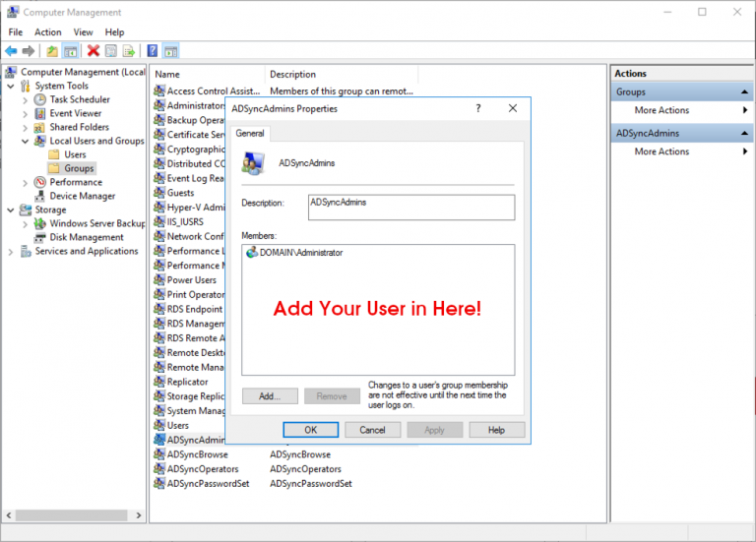
Task: Collapse the System Tools tree node
Action: coord(12,86)
